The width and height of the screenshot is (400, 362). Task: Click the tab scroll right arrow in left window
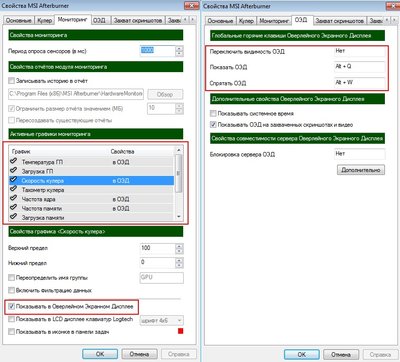tap(192, 20)
